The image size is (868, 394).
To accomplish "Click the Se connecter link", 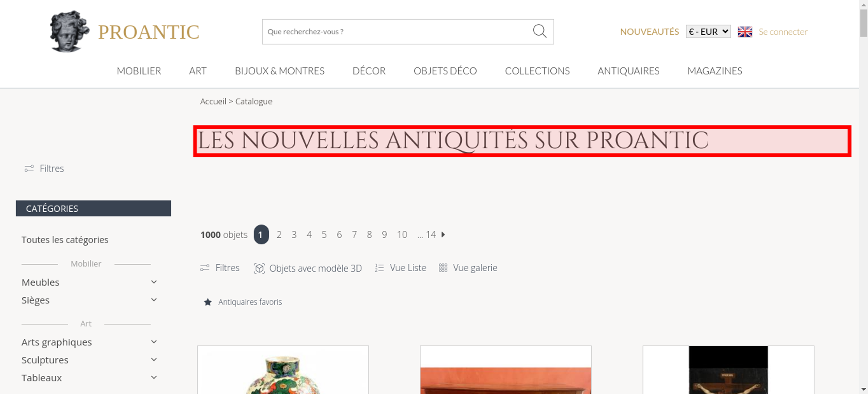I will coord(783,32).
